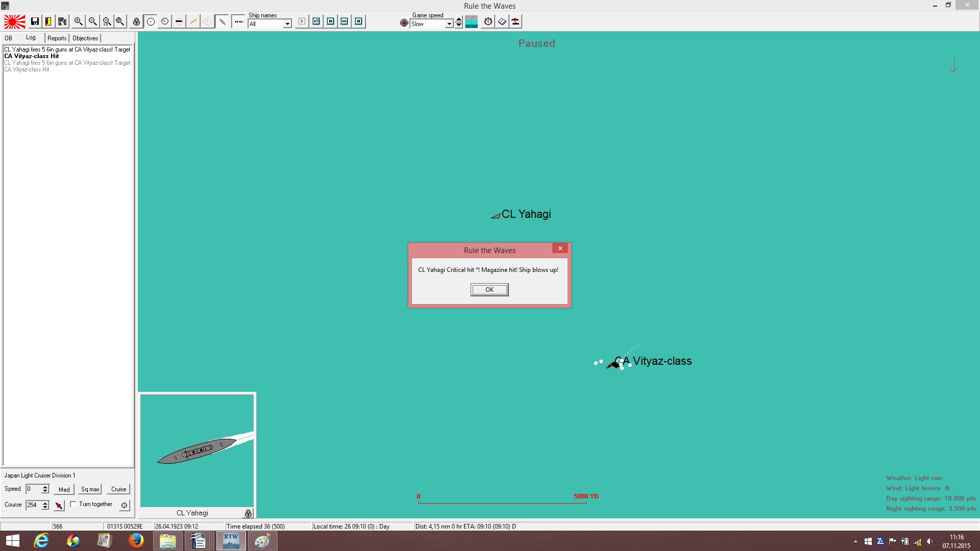The width and height of the screenshot is (980, 551).
Task: Click the crosshair target button
Action: point(124,505)
